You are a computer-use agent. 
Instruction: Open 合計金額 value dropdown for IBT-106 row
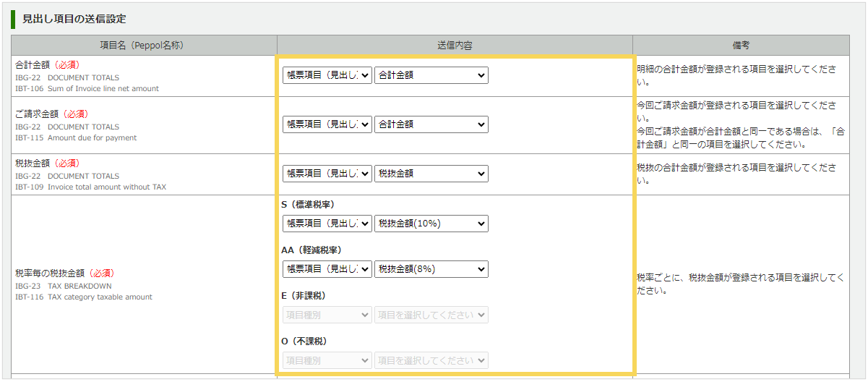[431, 75]
